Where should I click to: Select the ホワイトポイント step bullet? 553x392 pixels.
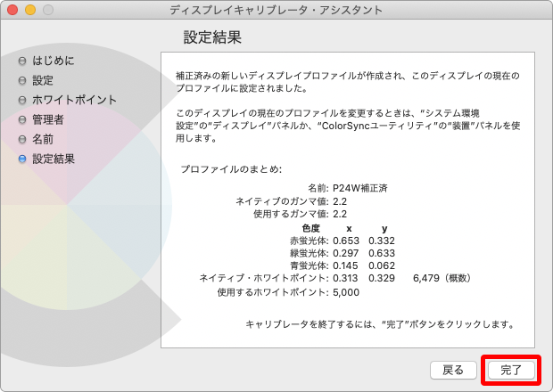[x=23, y=100]
